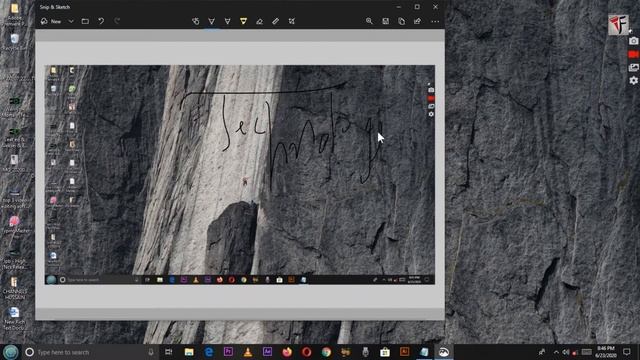Screen dimensions: 640x360
Task: Select the Image Crop tool
Action: click(292, 21)
